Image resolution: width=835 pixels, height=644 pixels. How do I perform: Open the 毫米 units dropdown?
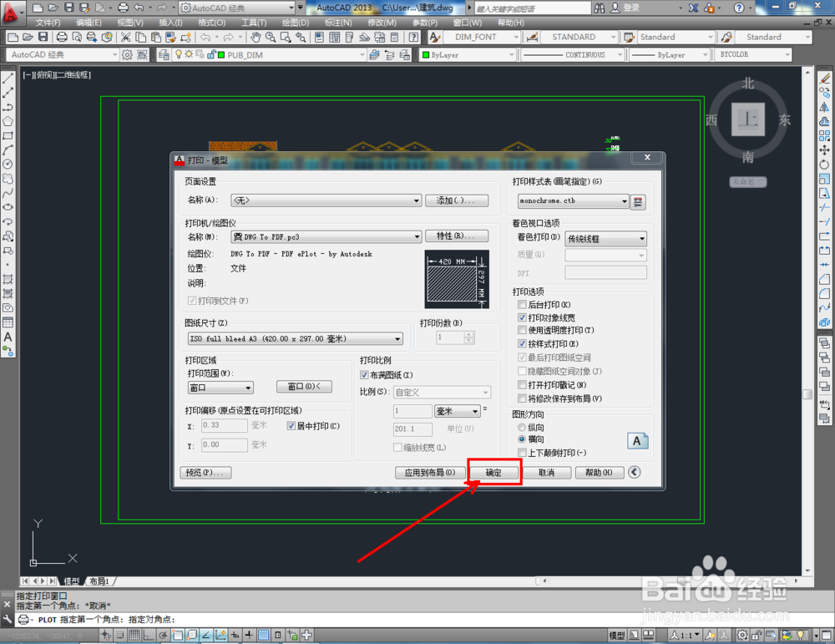pyautogui.click(x=458, y=411)
